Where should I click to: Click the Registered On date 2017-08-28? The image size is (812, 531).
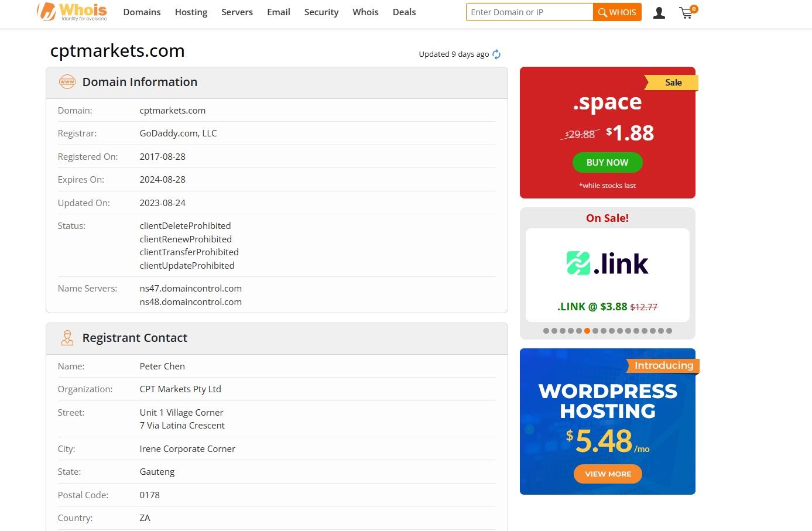point(162,157)
